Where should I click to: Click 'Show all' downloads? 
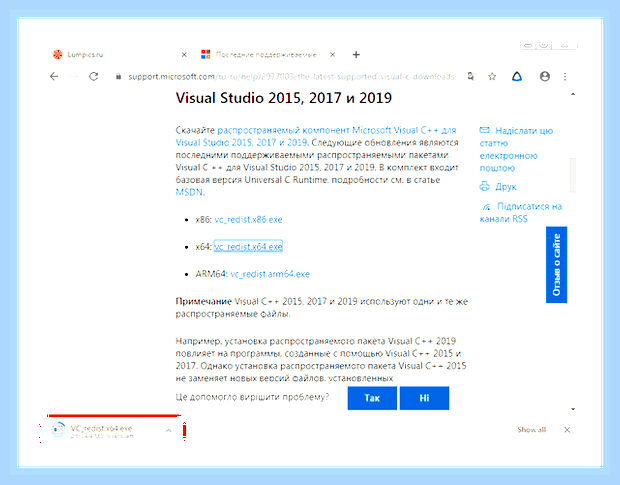click(x=531, y=430)
